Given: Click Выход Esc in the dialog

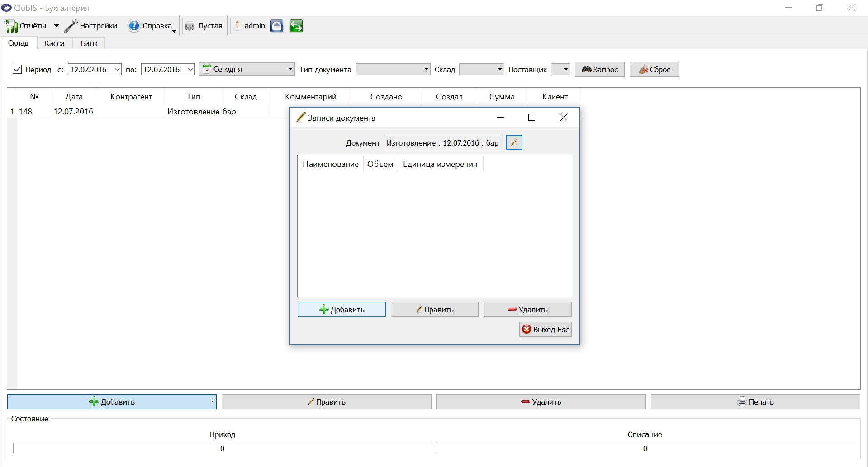Looking at the screenshot, I should click(x=545, y=330).
